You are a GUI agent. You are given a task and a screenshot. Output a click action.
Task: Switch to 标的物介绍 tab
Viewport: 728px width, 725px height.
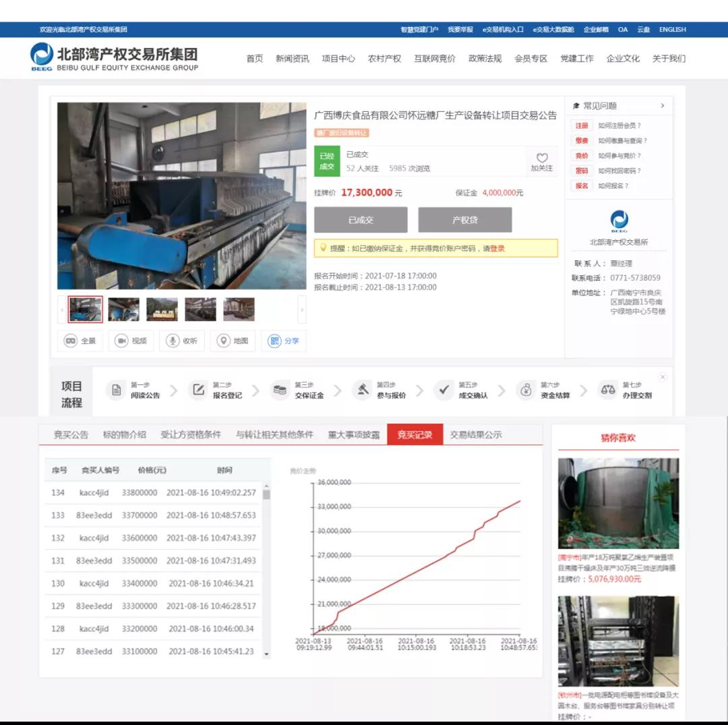click(x=125, y=435)
